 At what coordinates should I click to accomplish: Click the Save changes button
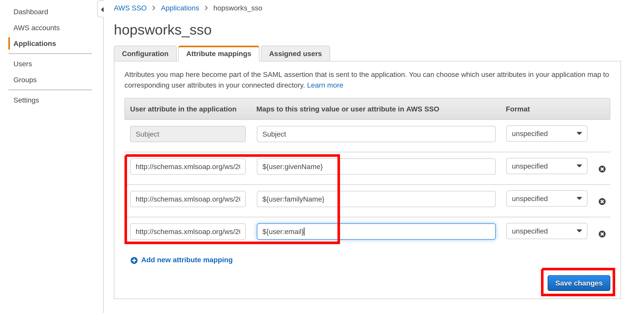579,283
